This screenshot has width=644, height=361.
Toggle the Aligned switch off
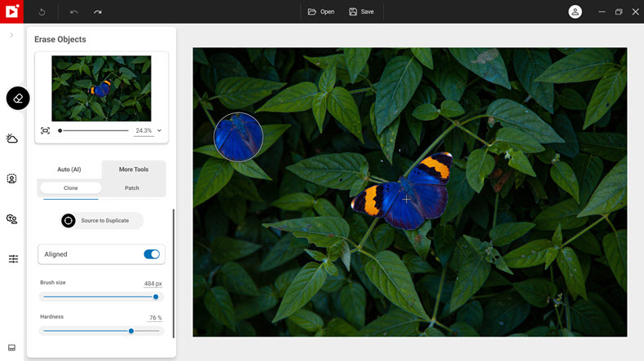152,254
